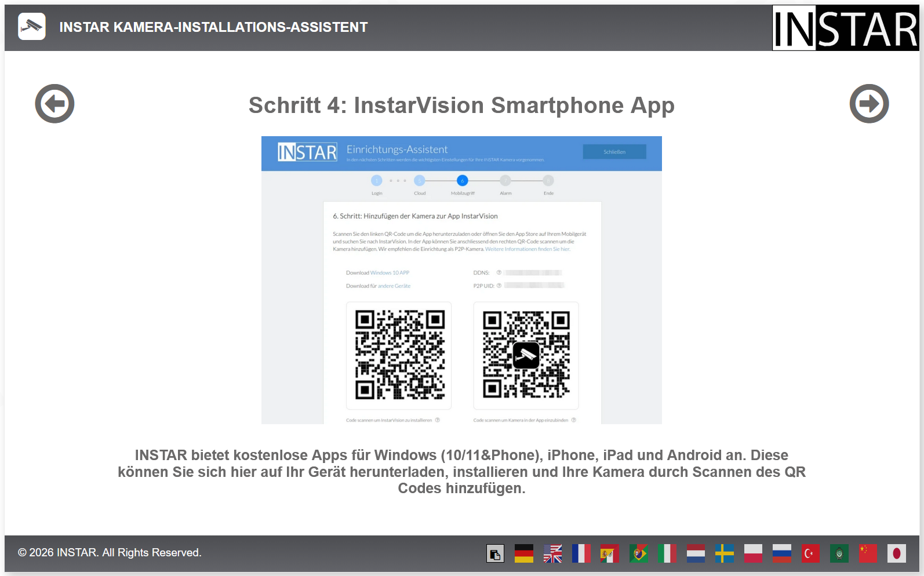
Task: Select the Japanese flag language
Action: click(896, 554)
